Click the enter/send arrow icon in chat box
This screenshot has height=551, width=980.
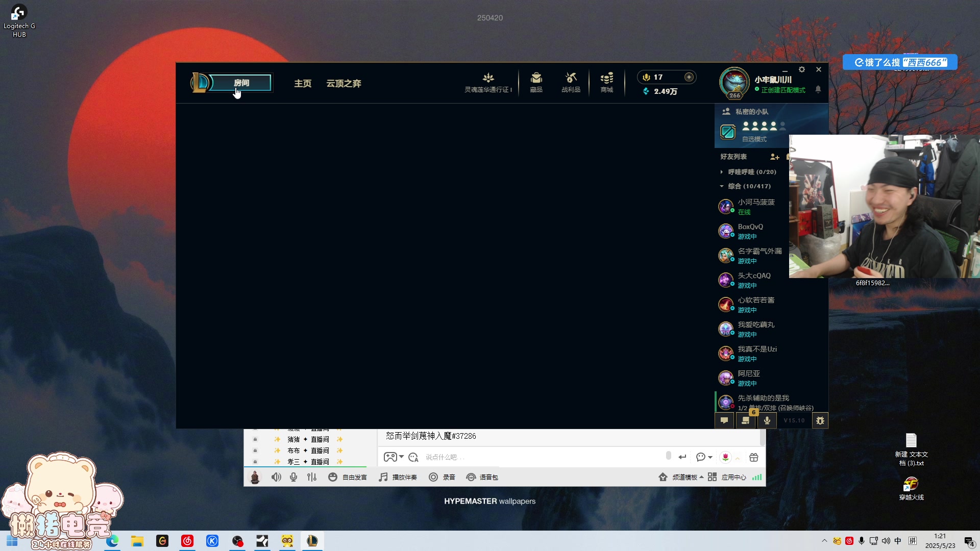[682, 457]
